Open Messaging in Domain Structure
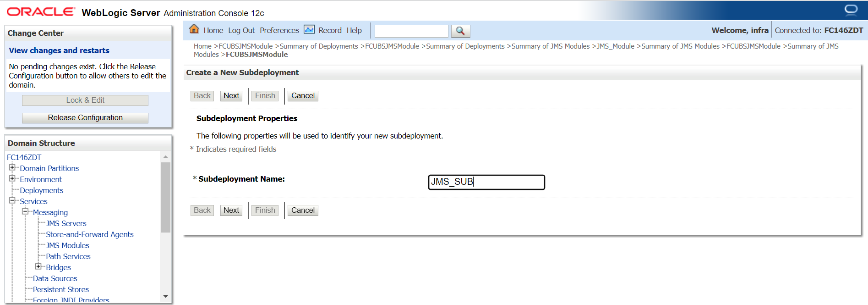Screen dimensions: 868x305 pyautogui.click(x=50, y=212)
